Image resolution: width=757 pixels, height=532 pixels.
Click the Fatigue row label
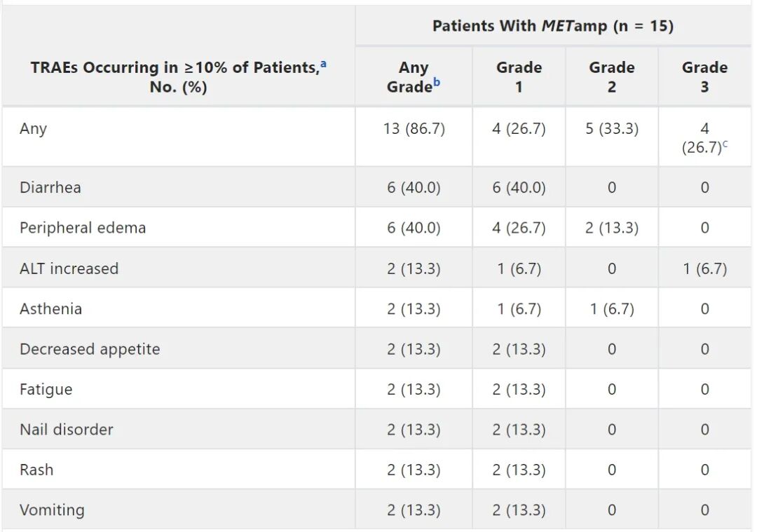click(46, 390)
